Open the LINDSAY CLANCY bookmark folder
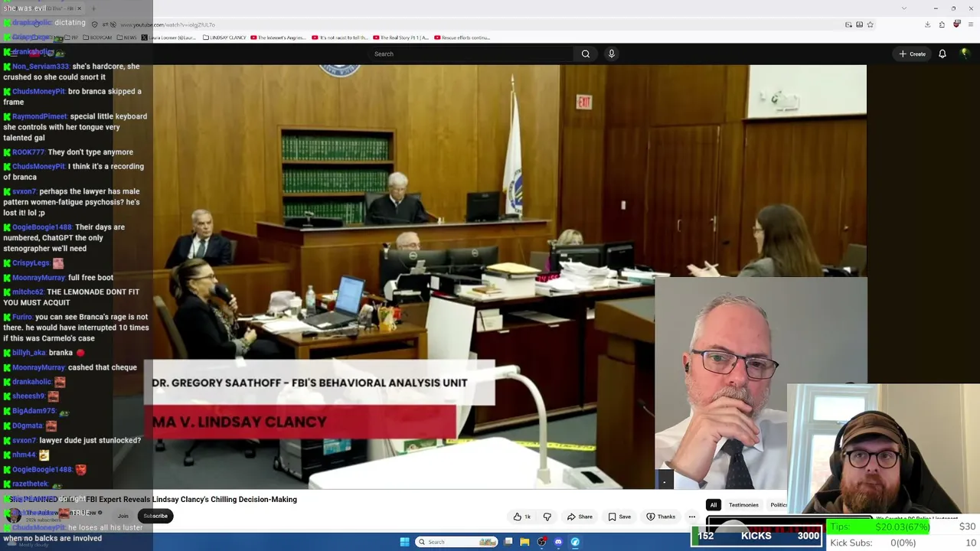The image size is (980, 551). point(224,37)
